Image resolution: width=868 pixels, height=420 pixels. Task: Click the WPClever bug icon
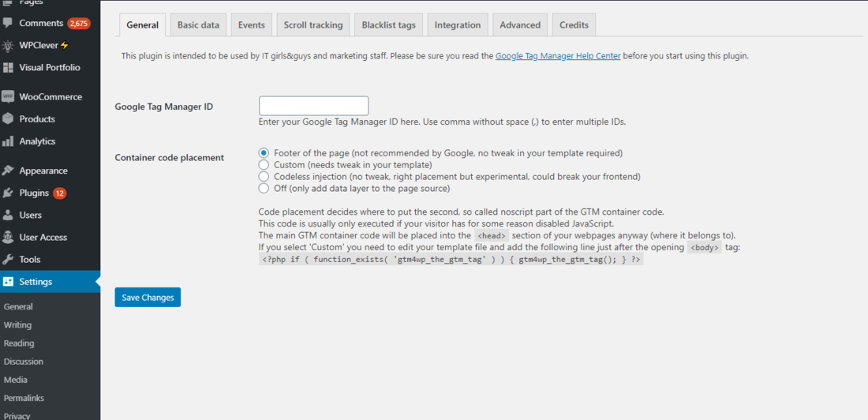pos(8,46)
